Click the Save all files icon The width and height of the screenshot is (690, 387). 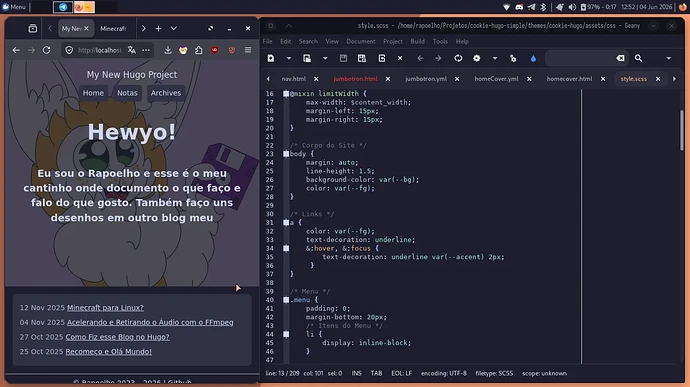tap(362, 58)
